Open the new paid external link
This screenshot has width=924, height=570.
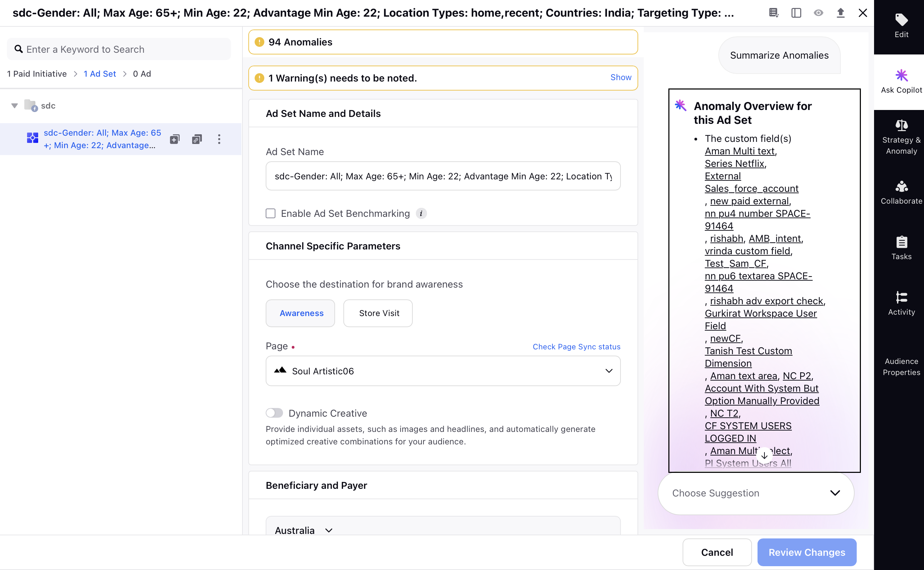749,201
